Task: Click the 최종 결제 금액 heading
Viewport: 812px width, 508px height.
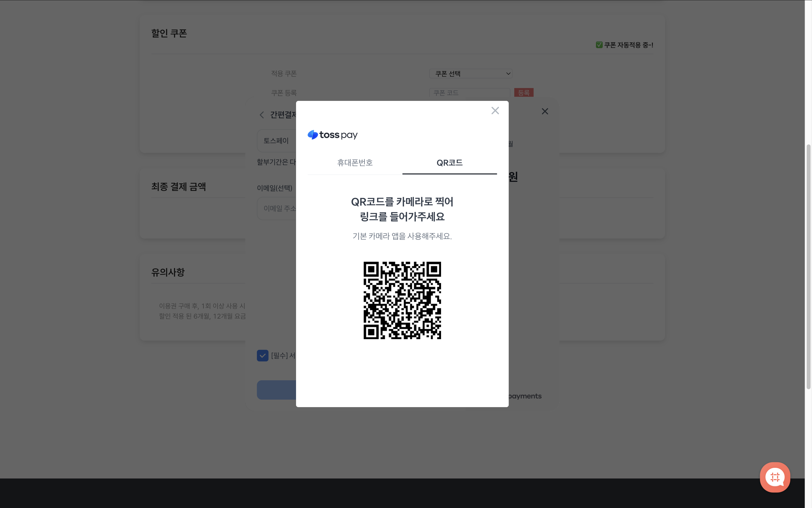Action: click(179, 187)
